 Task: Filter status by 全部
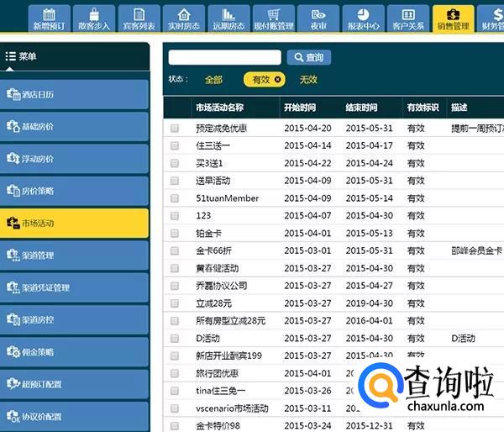tap(213, 80)
